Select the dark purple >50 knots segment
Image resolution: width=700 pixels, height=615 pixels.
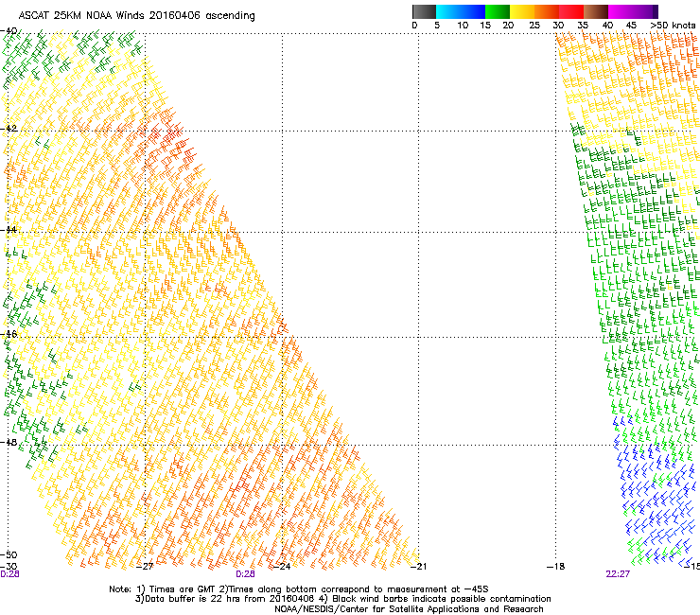tap(656, 11)
